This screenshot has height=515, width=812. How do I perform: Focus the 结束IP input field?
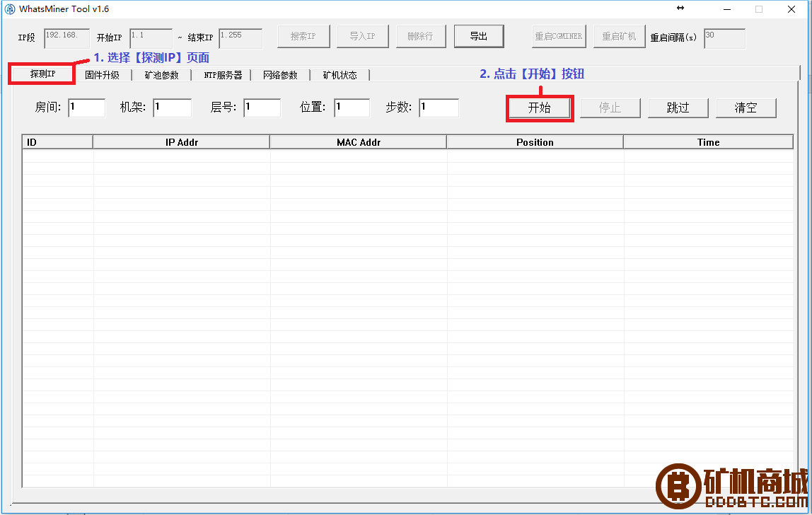click(x=240, y=38)
